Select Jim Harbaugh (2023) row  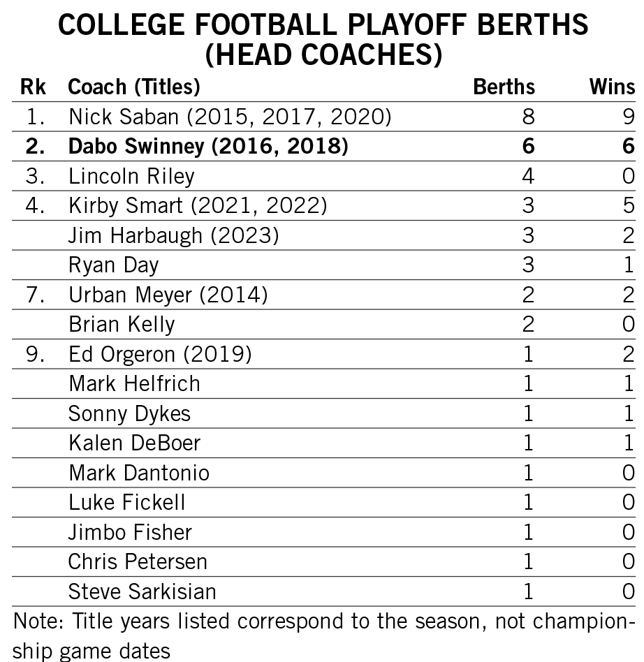point(323,235)
